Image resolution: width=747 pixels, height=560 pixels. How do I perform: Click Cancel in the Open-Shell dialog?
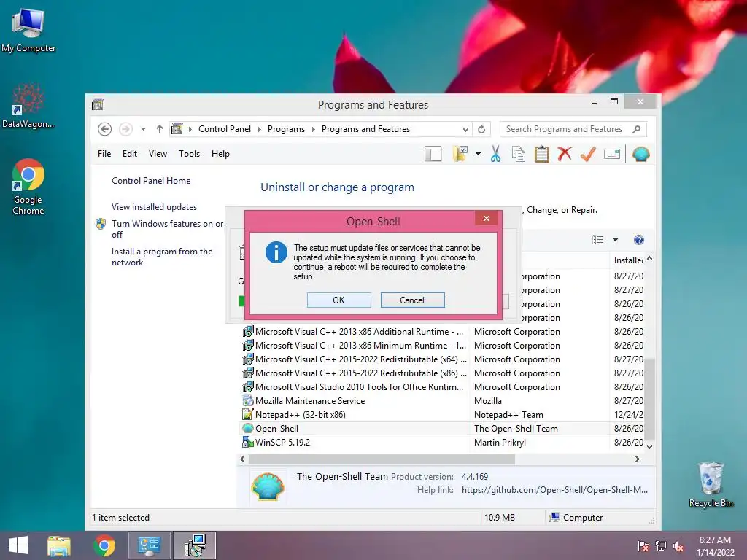pos(412,300)
